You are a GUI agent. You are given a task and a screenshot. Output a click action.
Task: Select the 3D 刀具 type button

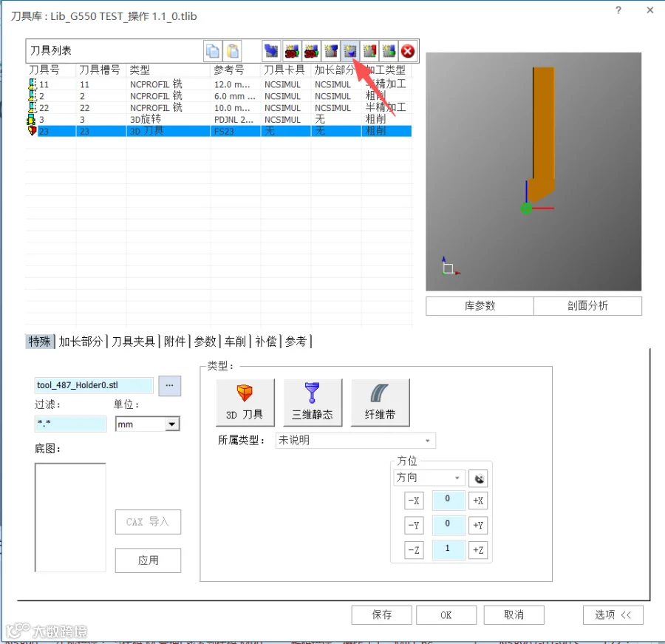tap(245, 402)
